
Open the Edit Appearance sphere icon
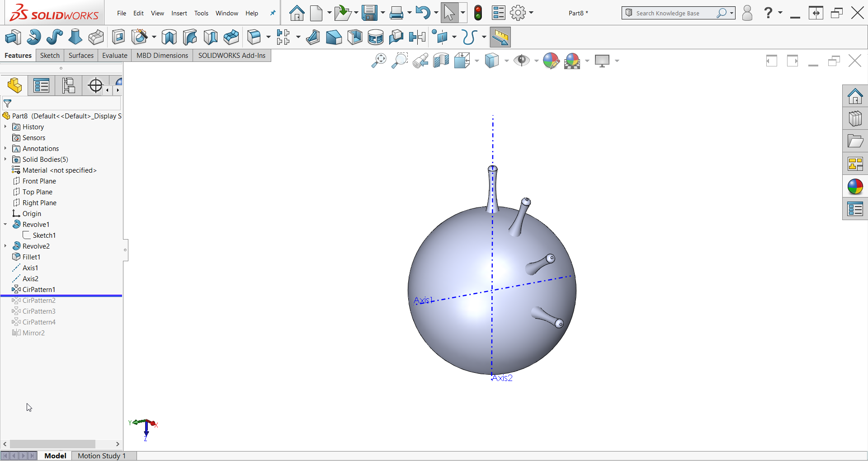click(x=551, y=60)
